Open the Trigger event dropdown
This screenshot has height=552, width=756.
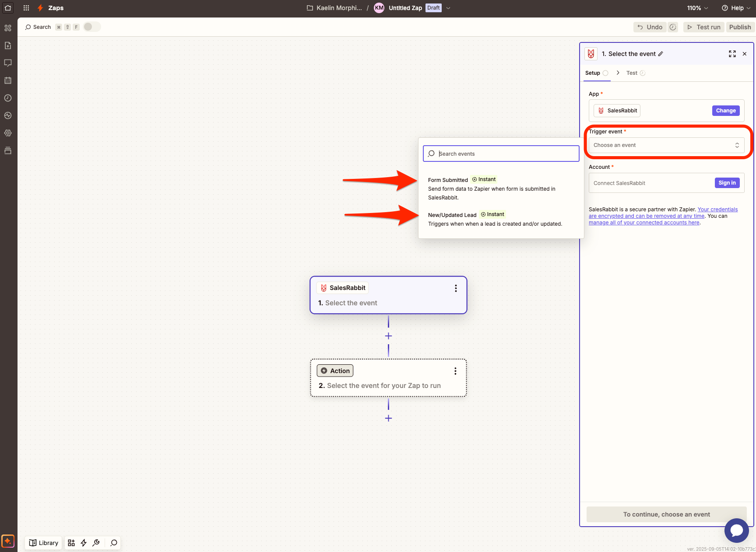point(666,145)
